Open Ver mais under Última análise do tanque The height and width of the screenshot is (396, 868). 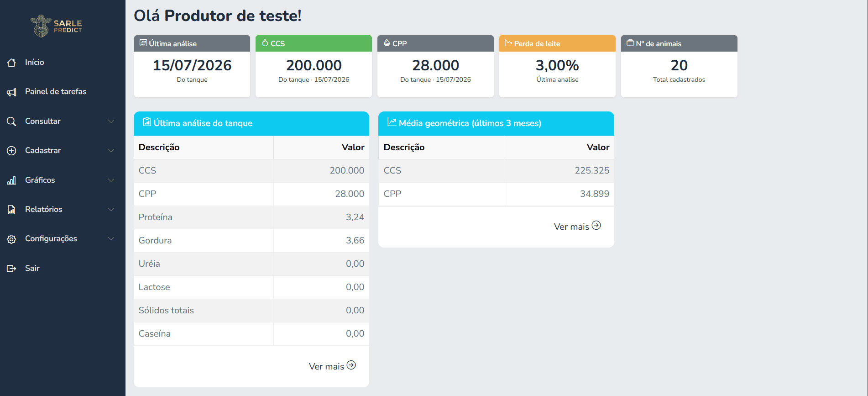point(332,366)
